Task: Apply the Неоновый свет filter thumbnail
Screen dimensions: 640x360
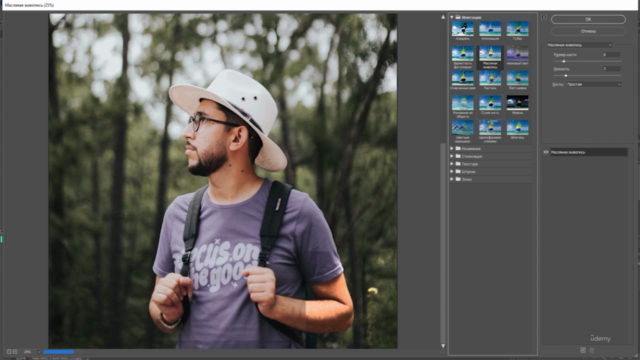Action: (517, 53)
